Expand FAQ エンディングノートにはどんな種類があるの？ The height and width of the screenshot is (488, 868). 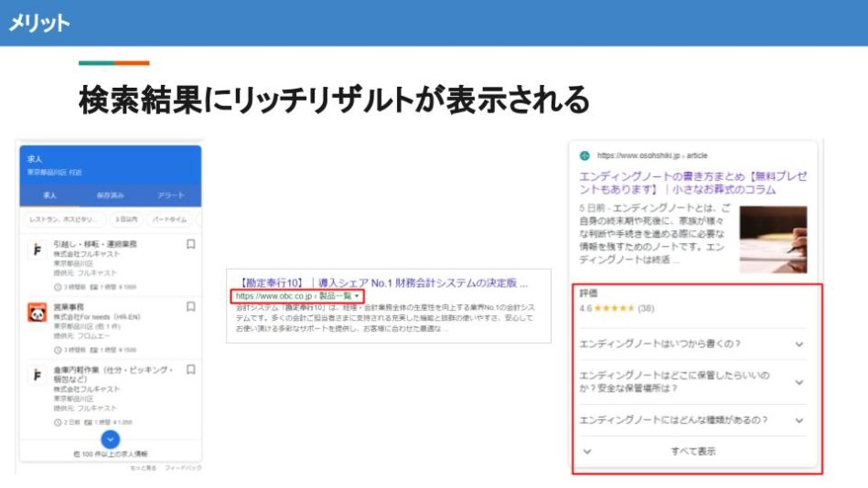pyautogui.click(x=798, y=420)
